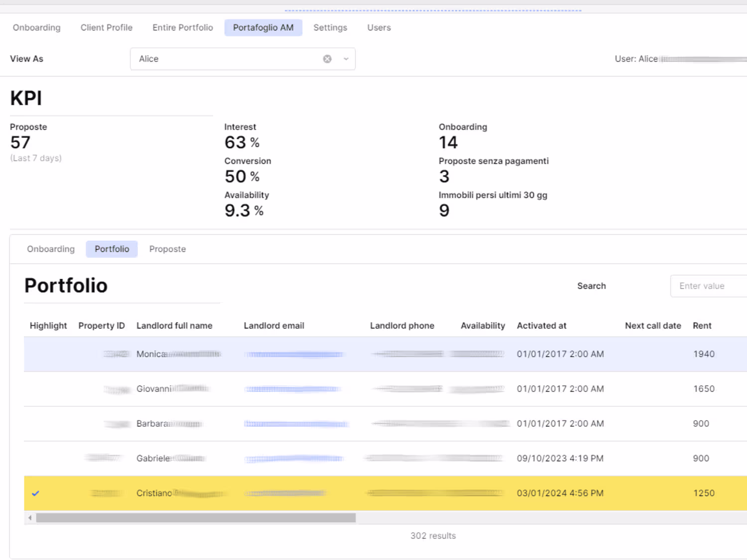Viewport: 747px width, 560px height.
Task: Click the left arrow of horizontal scrollbar
Action: click(30, 518)
